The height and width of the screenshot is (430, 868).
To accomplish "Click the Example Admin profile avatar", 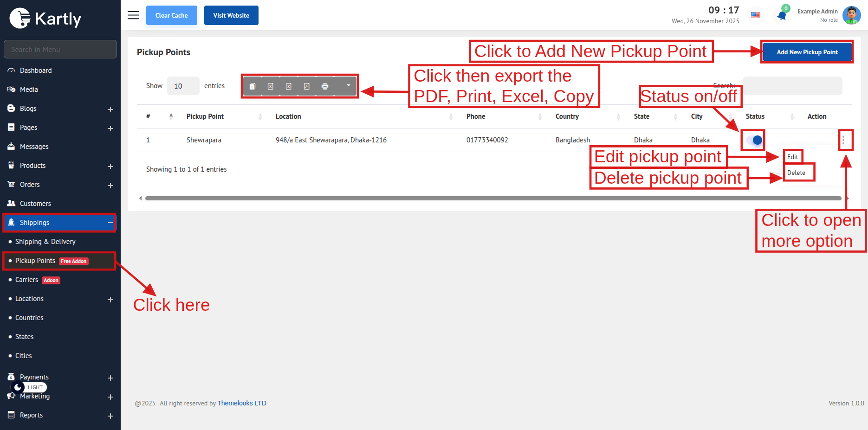I will [x=851, y=15].
